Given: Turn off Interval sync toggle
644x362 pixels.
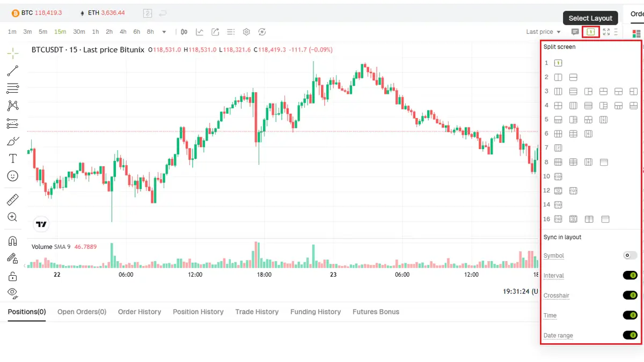Looking at the screenshot, I should coord(630,276).
